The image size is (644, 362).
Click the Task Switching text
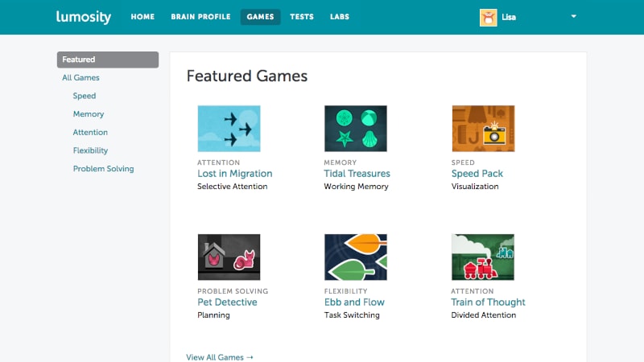tap(352, 315)
